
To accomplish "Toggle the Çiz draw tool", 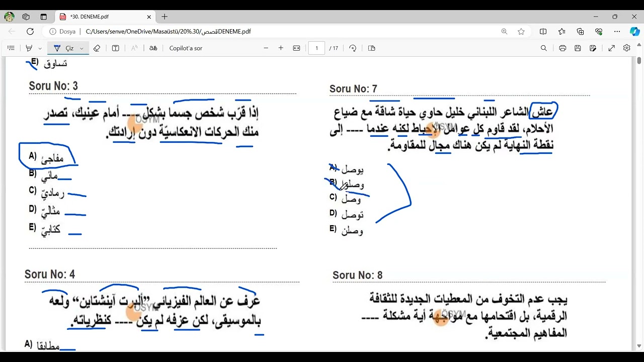I will click(63, 48).
